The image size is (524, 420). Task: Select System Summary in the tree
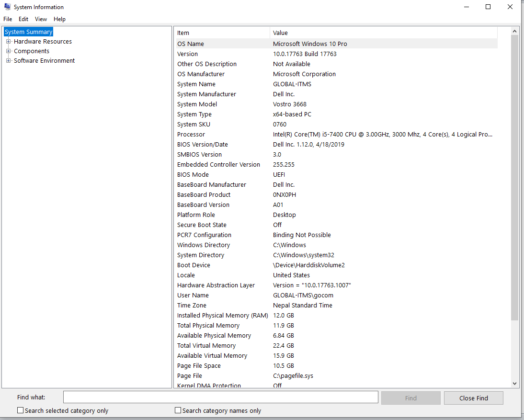click(x=29, y=32)
